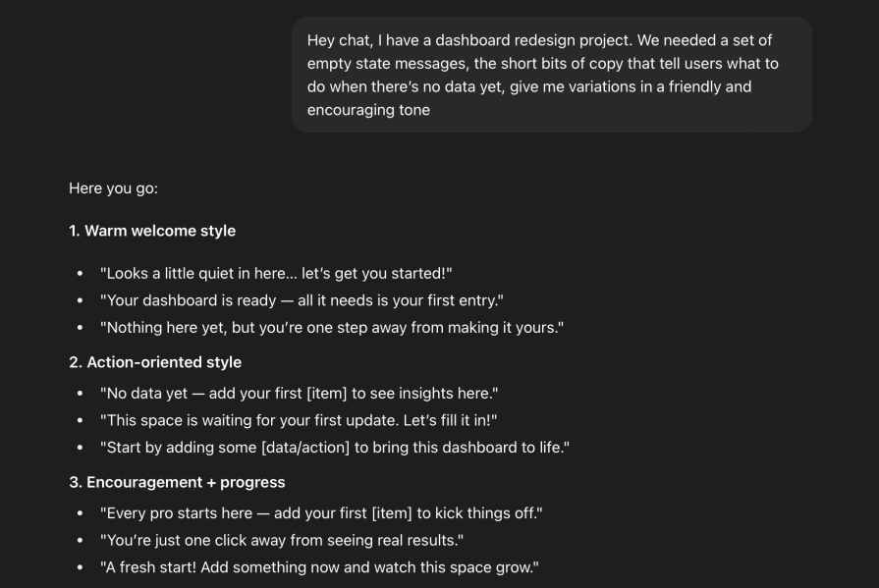
Task: Click "[item]" placeholder in the "No data yet" line
Action: click(327, 394)
